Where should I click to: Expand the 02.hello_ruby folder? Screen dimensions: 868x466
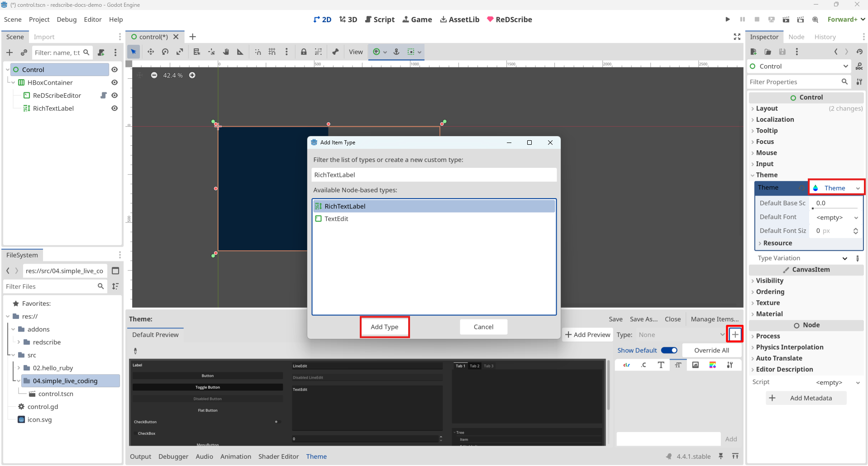point(19,368)
